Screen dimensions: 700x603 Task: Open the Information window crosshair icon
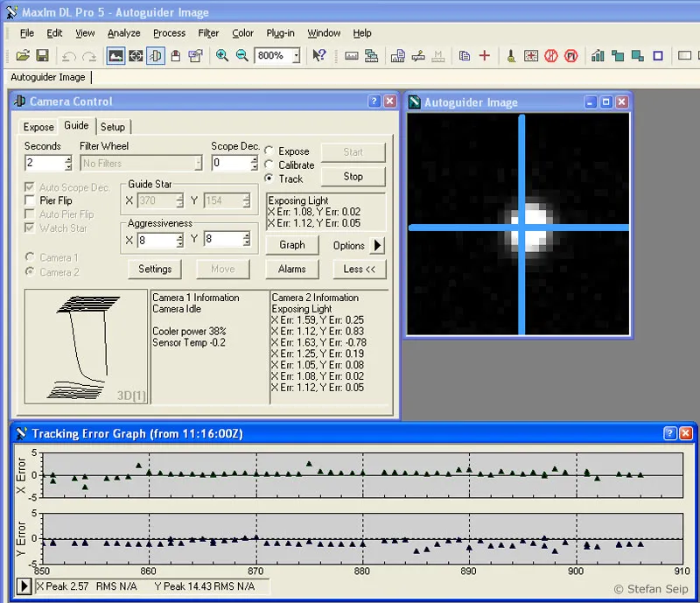click(x=136, y=56)
